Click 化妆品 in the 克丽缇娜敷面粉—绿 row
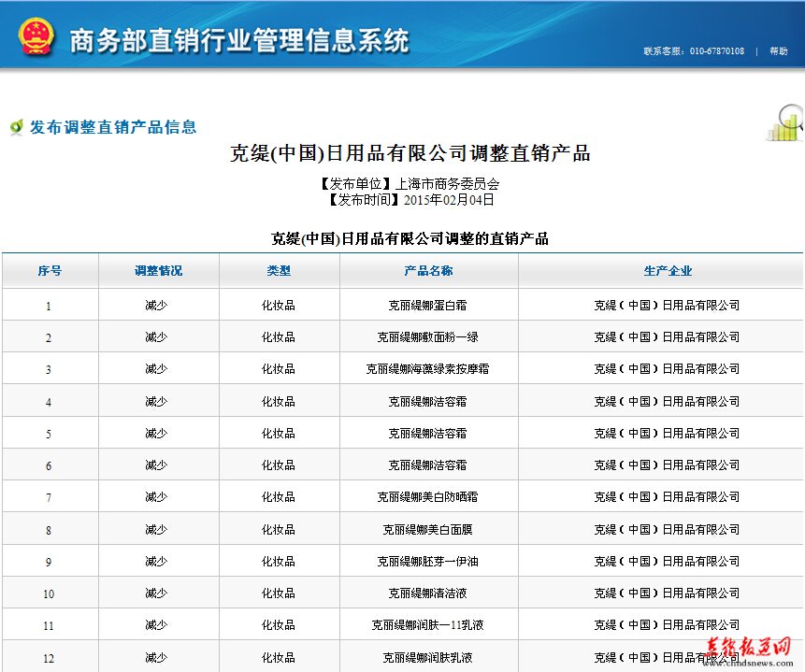Viewport: 805px width, 672px height. pos(279,337)
